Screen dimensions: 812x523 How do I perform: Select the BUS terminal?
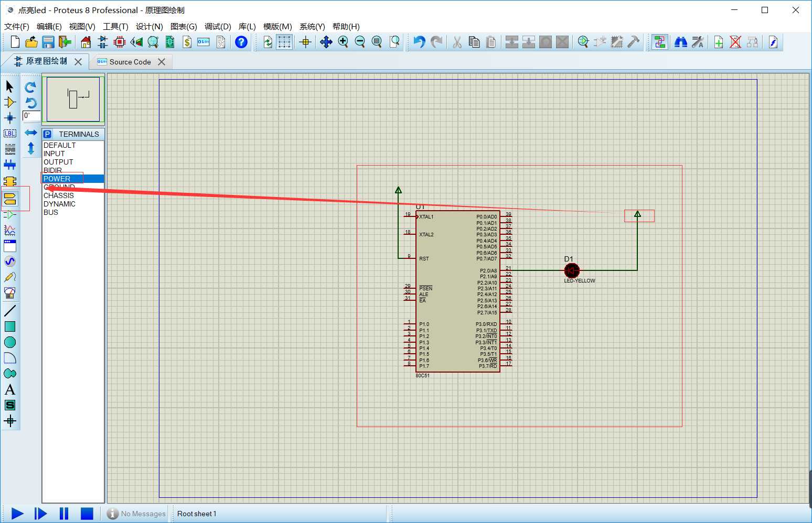[73, 212]
